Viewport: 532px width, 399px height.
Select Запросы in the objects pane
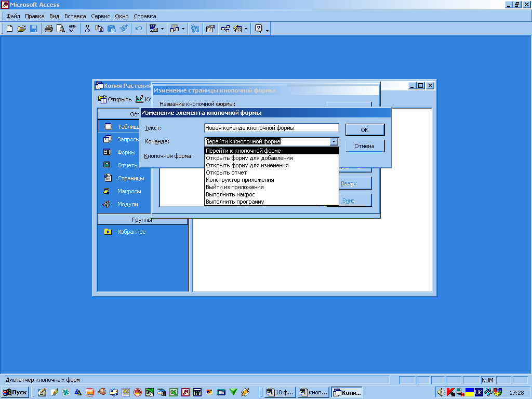point(122,139)
